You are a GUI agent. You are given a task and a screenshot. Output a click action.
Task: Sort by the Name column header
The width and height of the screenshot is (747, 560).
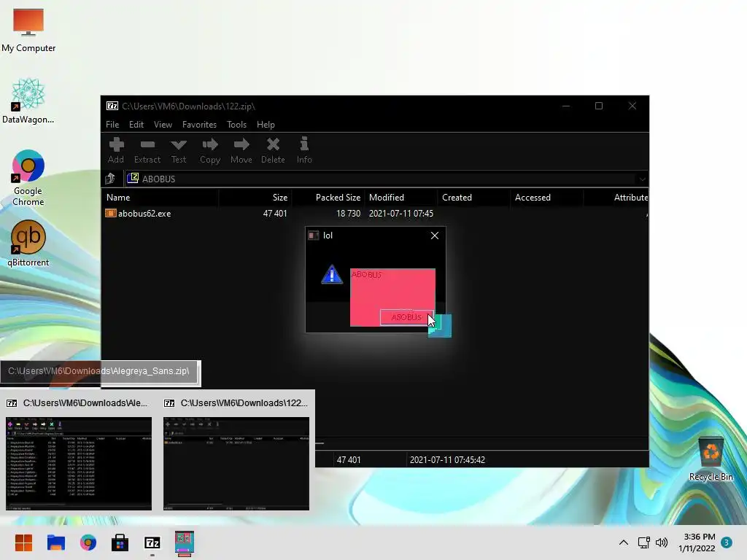pos(160,197)
